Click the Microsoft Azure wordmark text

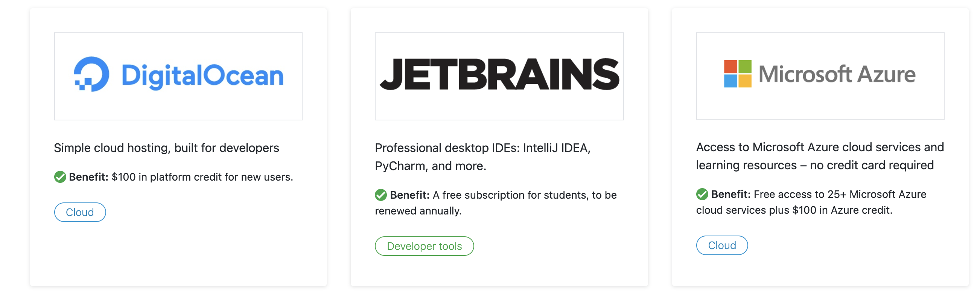837,74
